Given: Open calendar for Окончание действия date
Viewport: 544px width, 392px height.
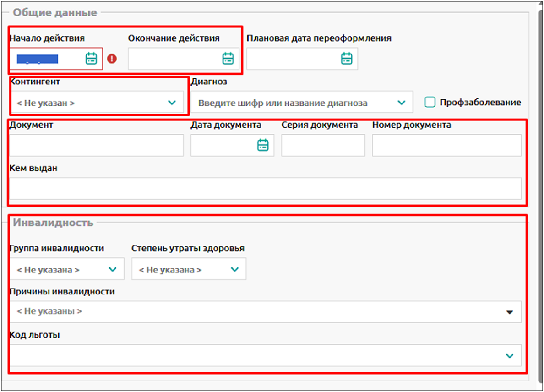Looking at the screenshot, I should pyautogui.click(x=228, y=59).
